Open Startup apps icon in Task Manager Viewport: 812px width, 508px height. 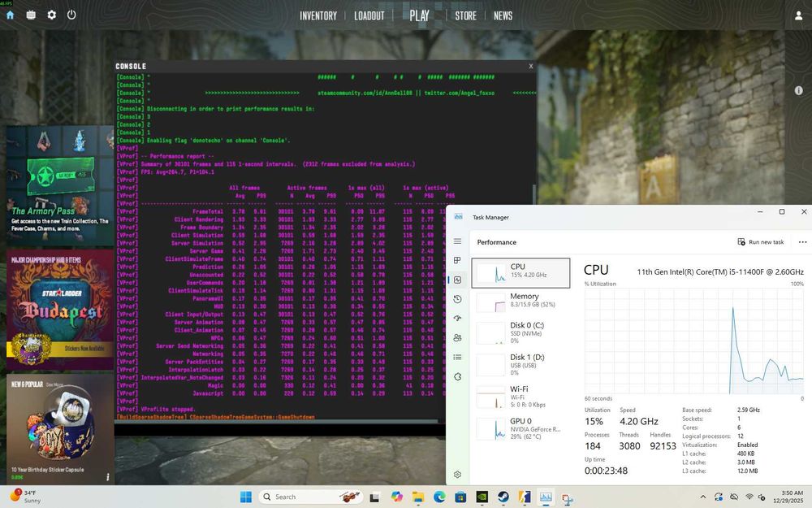(457, 319)
